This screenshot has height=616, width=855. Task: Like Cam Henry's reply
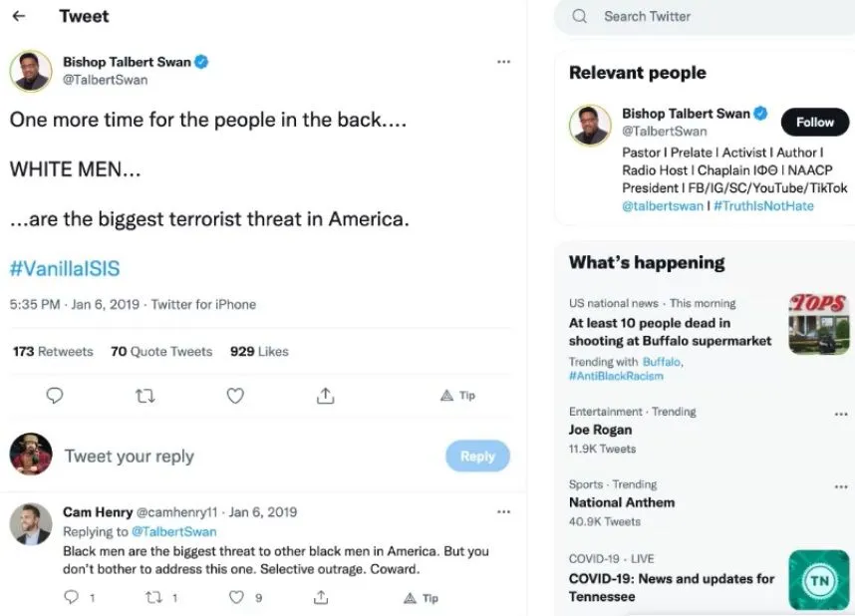(236, 597)
